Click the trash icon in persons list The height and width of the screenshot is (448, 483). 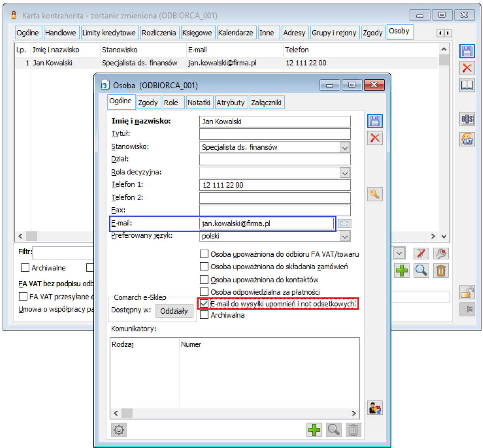pyautogui.click(x=440, y=270)
